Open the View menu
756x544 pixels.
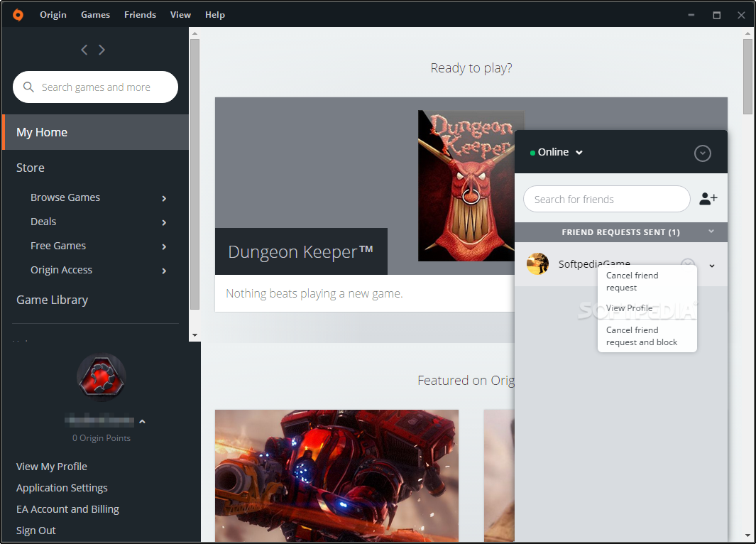pyautogui.click(x=180, y=15)
